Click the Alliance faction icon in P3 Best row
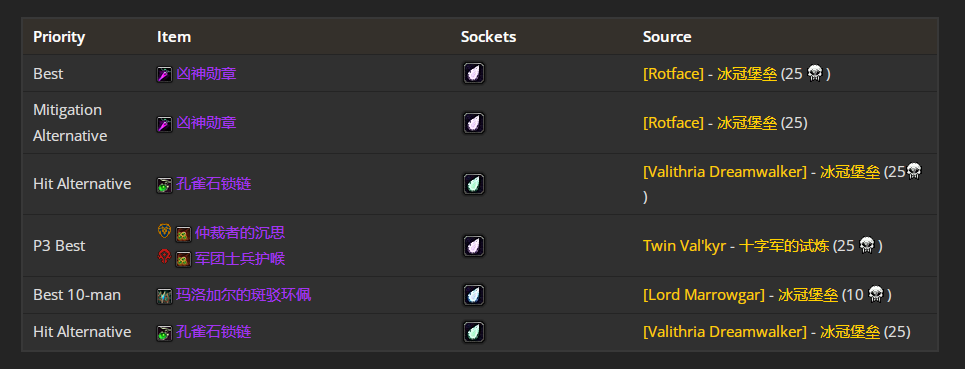The width and height of the screenshot is (965, 369). [x=164, y=232]
